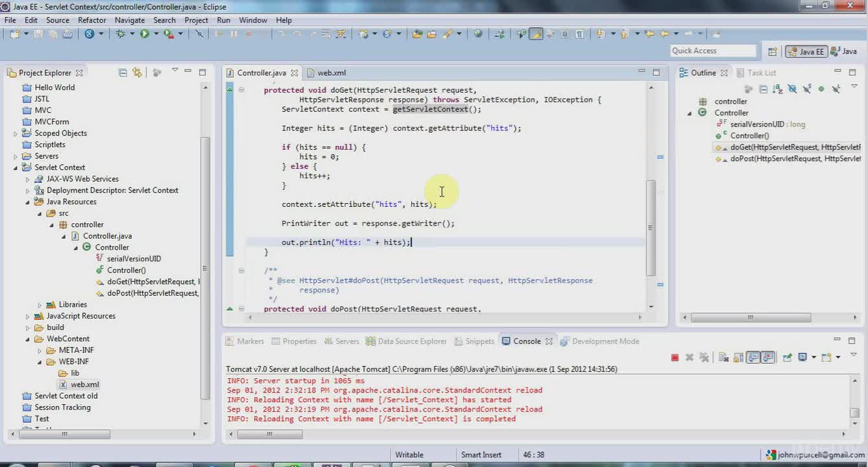Open dropdown next to New wizard icon
868x467 pixels.
pos(26,34)
